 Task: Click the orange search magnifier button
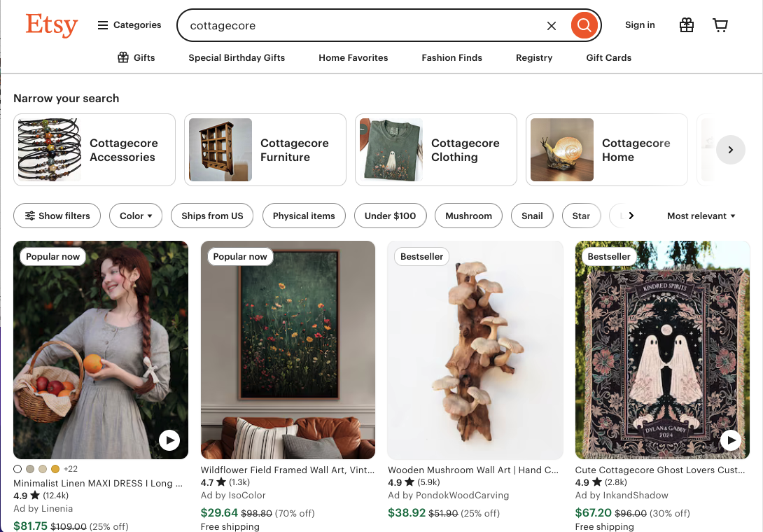[584, 26]
